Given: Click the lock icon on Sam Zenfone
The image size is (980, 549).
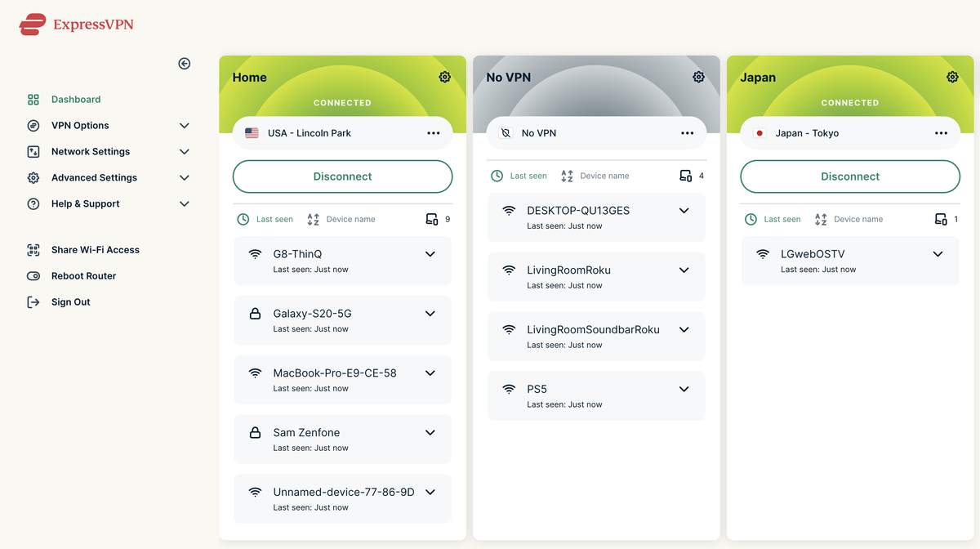Looking at the screenshot, I should (x=255, y=433).
